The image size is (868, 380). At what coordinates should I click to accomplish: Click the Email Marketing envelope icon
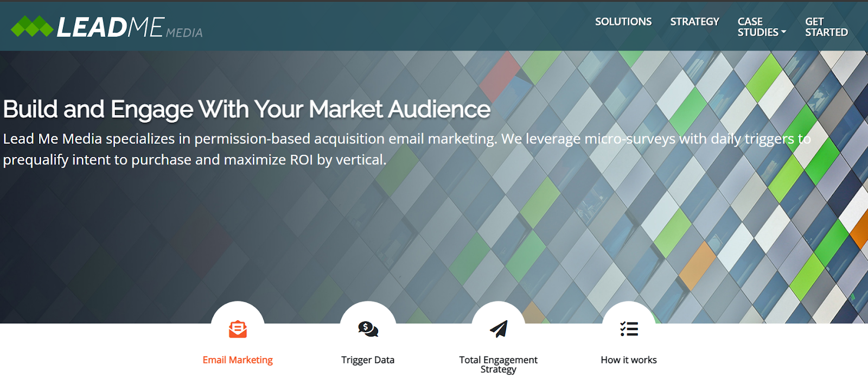(238, 329)
